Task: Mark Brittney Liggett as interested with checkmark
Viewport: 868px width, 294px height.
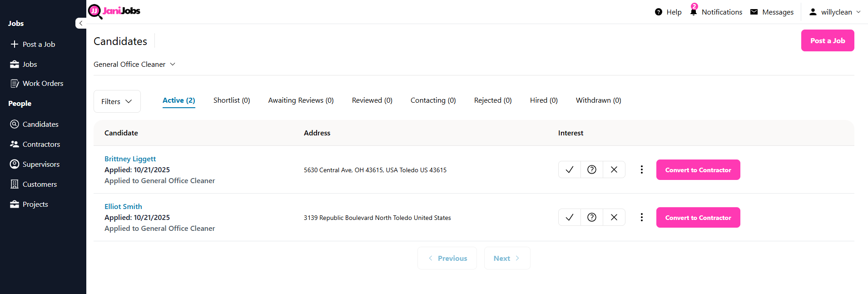Action: 570,169
